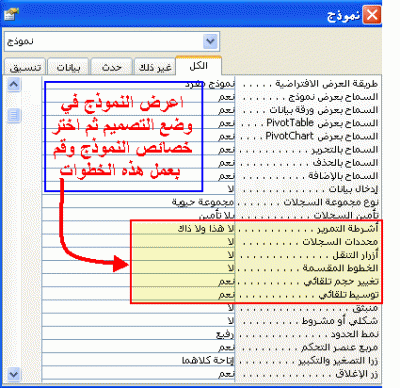Click the value of السماح بالإضافة
Screen dimensions: 400x388
pyautogui.click(x=138, y=176)
